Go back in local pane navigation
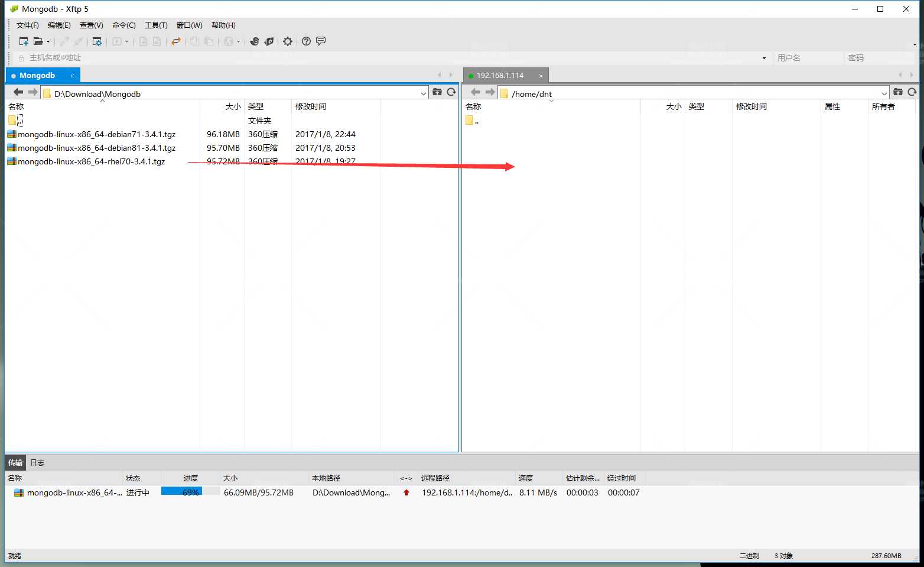The width and height of the screenshot is (924, 567). [x=18, y=92]
